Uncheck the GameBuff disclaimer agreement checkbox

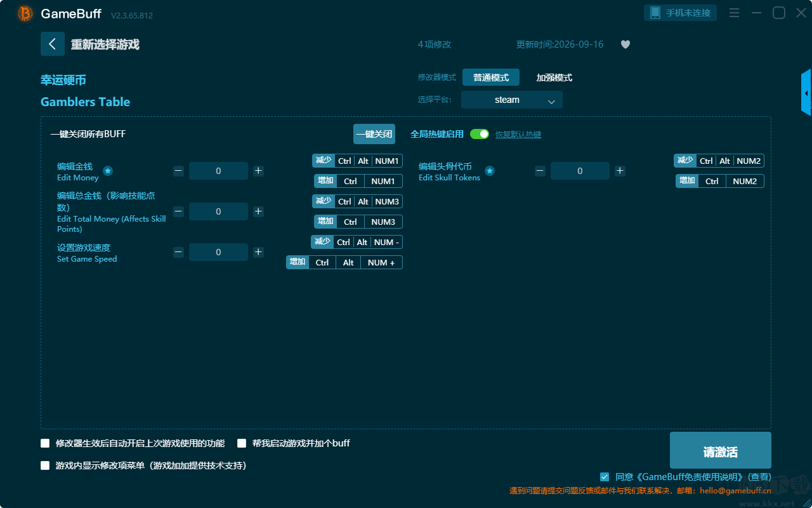605,477
